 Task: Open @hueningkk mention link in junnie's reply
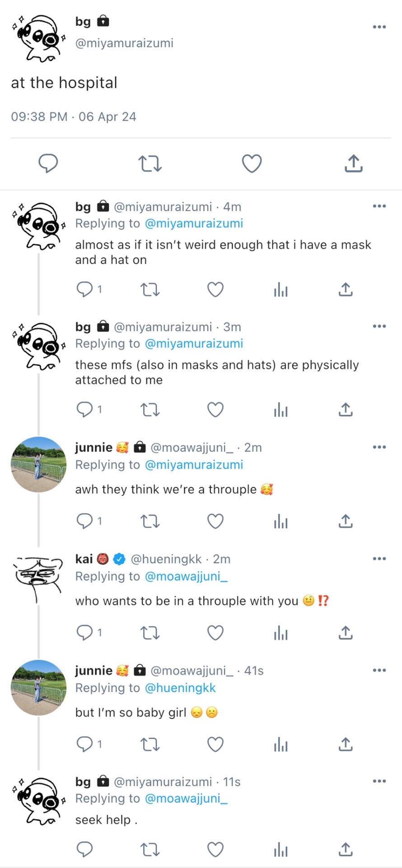[x=180, y=688]
